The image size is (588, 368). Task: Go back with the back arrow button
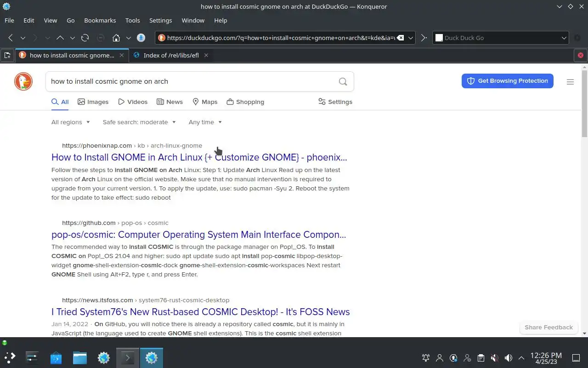click(x=11, y=38)
